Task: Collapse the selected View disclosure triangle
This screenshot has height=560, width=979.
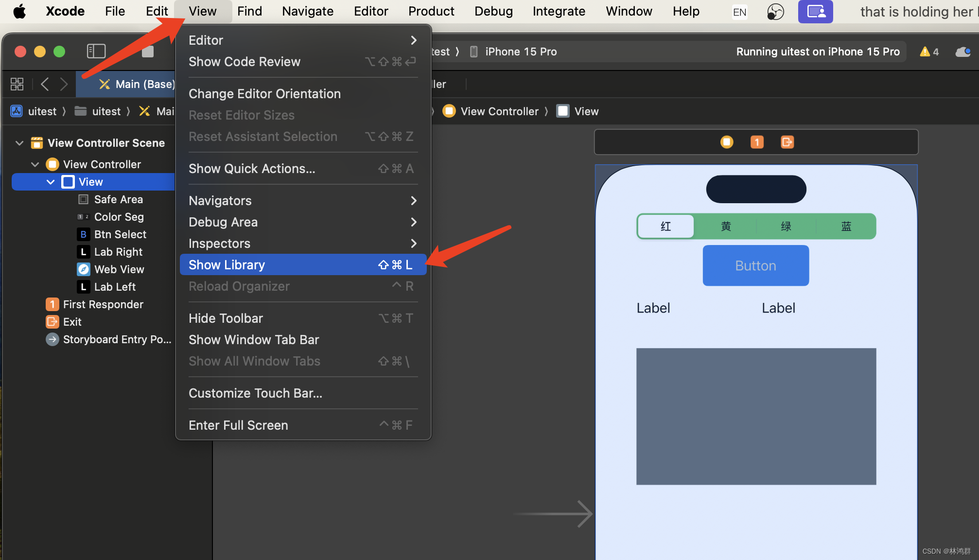Action: pyautogui.click(x=51, y=182)
